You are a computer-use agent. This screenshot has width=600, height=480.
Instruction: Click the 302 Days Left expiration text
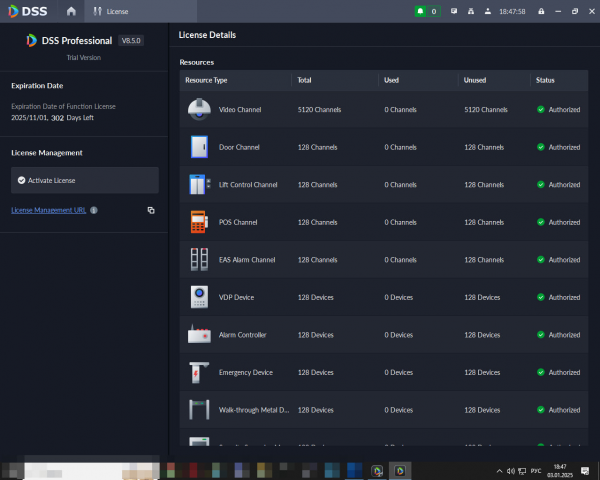[x=72, y=118]
